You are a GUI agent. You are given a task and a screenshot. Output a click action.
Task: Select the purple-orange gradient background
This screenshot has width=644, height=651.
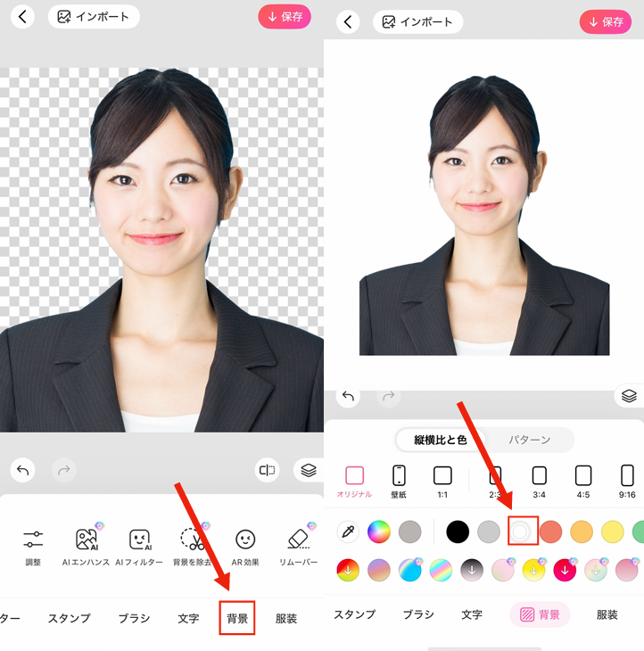tap(379, 570)
